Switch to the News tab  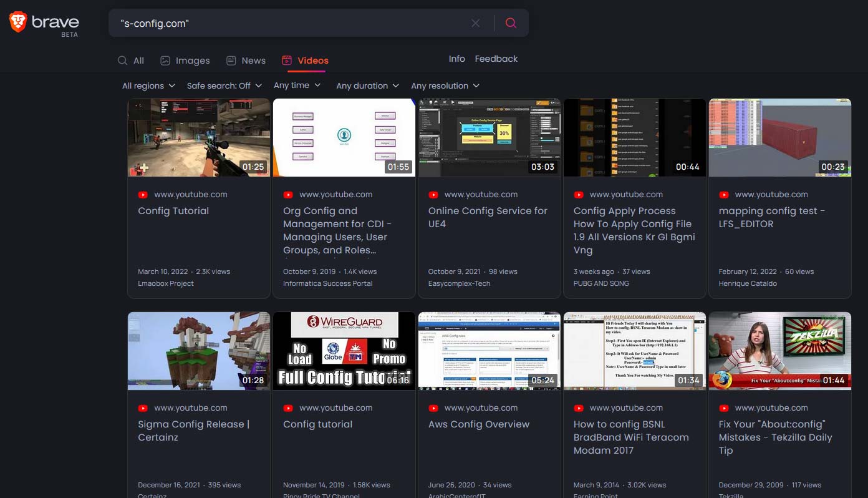(246, 61)
